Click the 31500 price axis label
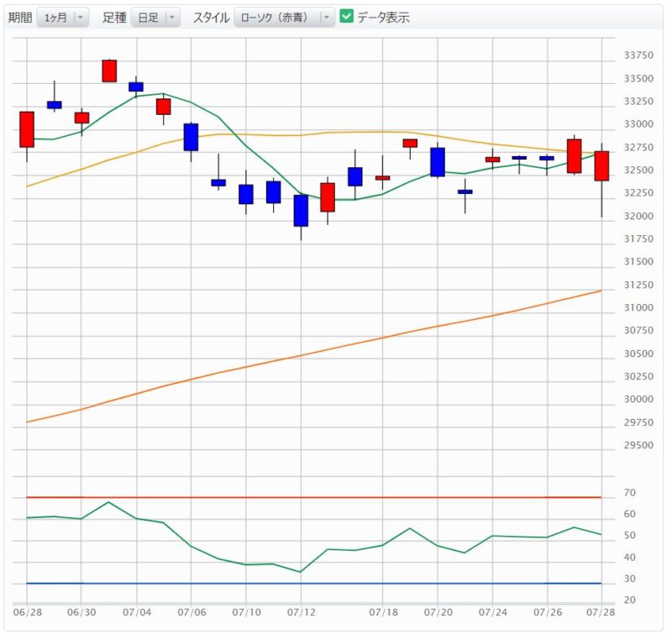The height and width of the screenshot is (639, 672). pos(638,262)
